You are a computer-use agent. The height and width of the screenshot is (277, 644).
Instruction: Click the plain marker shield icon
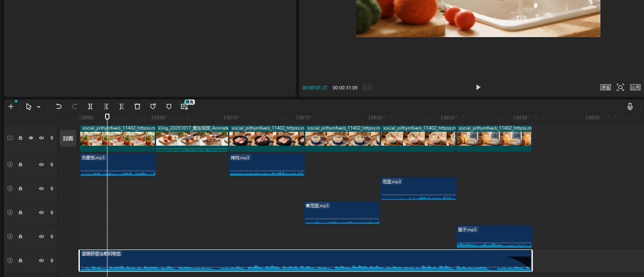(169, 106)
